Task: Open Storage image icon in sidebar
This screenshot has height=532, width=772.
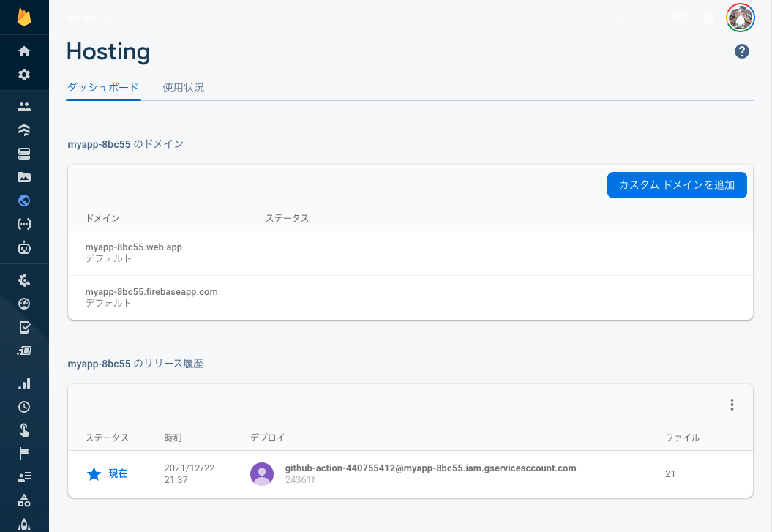Action: pos(24,177)
